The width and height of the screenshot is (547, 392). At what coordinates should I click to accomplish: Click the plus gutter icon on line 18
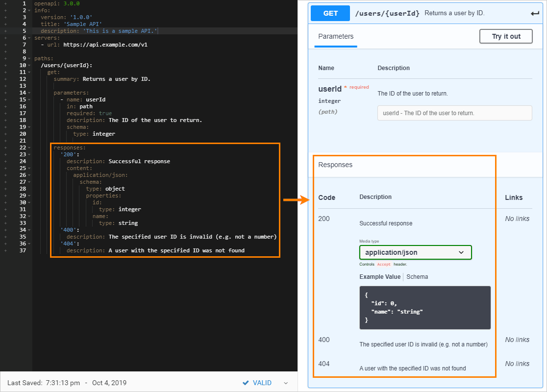click(5, 120)
